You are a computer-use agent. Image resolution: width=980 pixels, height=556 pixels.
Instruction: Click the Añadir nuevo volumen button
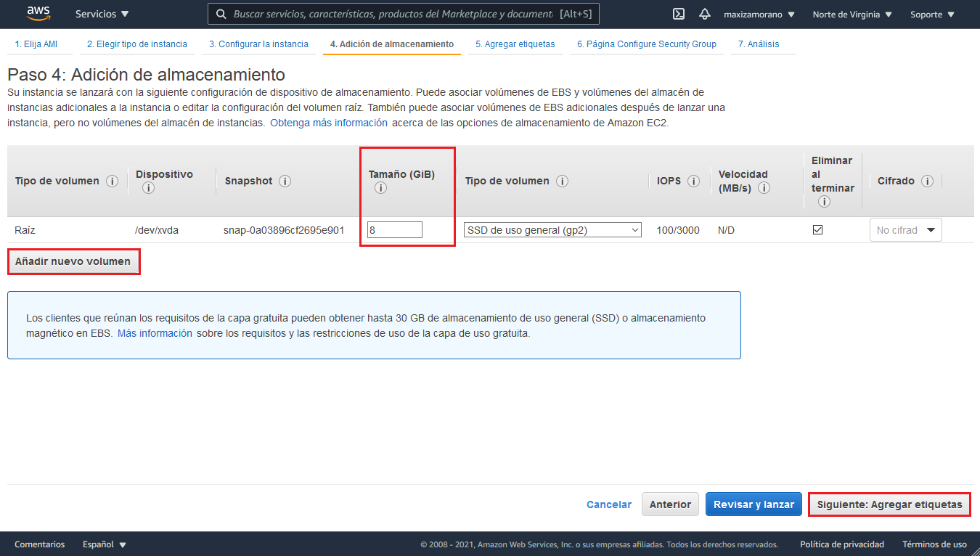click(x=73, y=261)
